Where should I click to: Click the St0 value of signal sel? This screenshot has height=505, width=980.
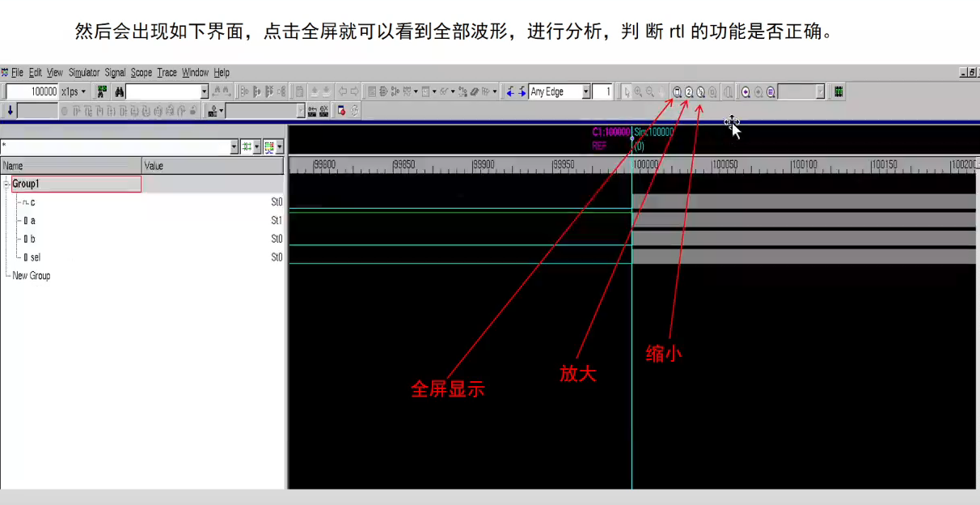pos(277,257)
